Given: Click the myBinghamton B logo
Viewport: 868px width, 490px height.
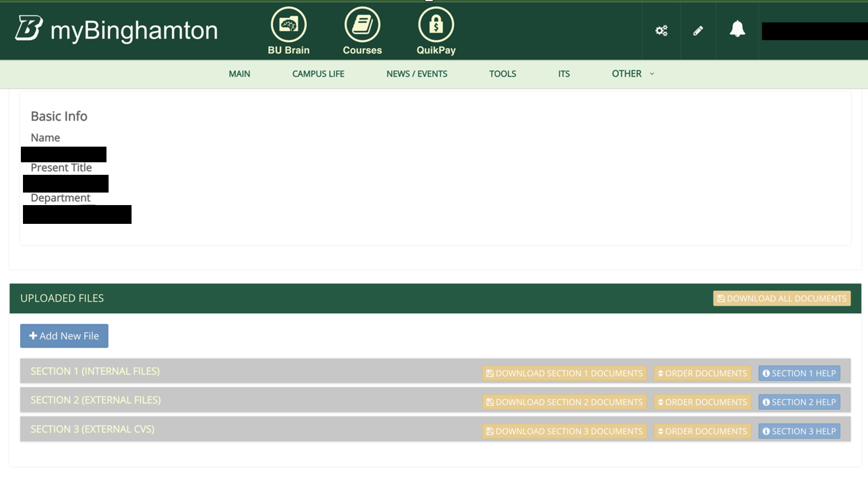Looking at the screenshot, I should [29, 28].
